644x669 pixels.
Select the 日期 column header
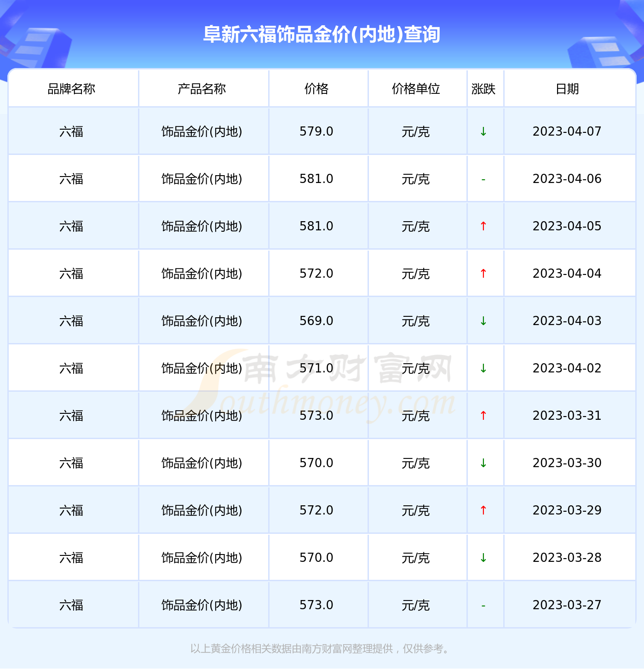coord(567,89)
